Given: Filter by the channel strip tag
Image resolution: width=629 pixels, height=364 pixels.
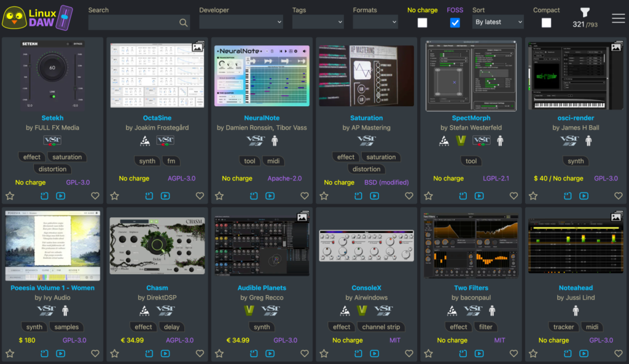Looking at the screenshot, I should coord(380,327).
